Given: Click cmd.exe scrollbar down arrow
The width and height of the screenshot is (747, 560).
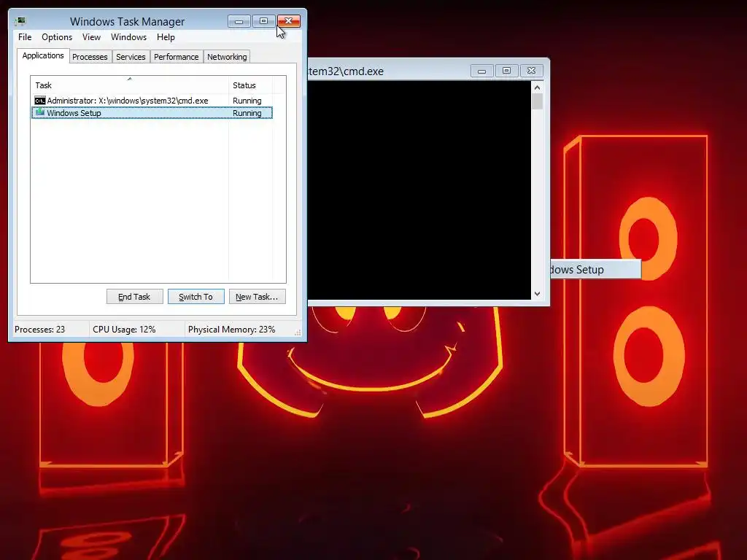Looking at the screenshot, I should pos(538,294).
